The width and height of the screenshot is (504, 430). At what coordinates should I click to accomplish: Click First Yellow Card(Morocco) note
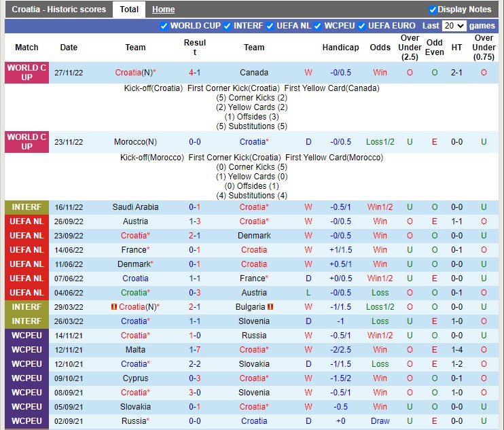tap(334, 158)
